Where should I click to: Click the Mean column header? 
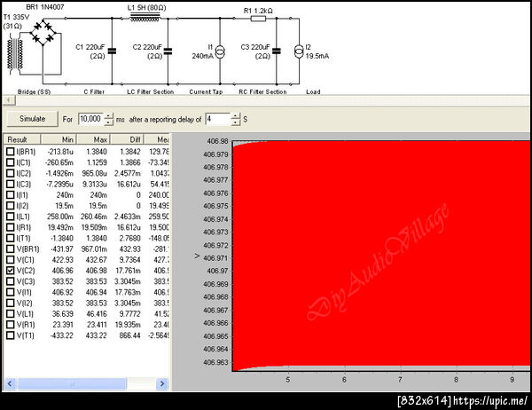(157, 139)
